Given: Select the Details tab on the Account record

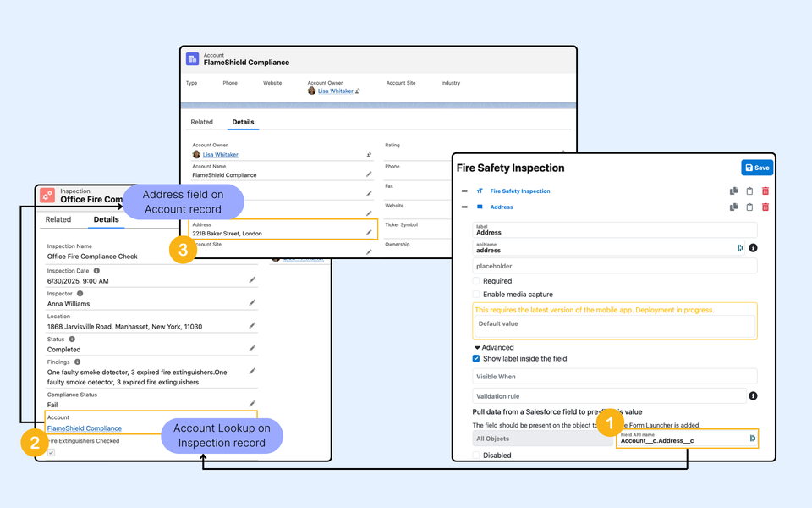Looking at the screenshot, I should coord(243,122).
